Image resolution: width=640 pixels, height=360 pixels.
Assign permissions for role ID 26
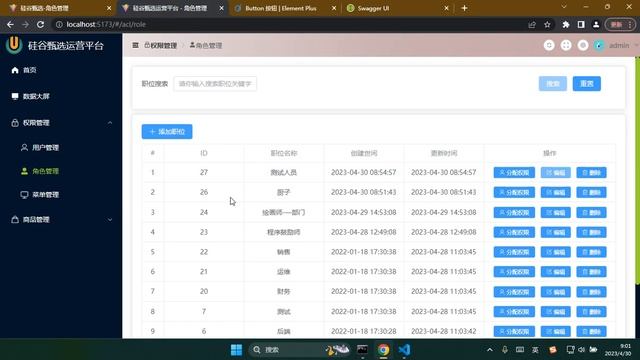[x=514, y=192]
